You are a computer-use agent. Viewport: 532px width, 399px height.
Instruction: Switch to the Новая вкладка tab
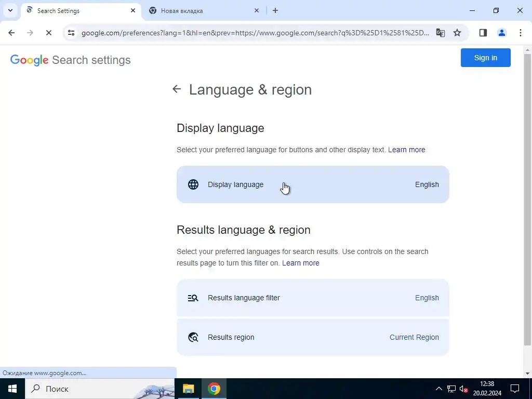[x=205, y=11]
